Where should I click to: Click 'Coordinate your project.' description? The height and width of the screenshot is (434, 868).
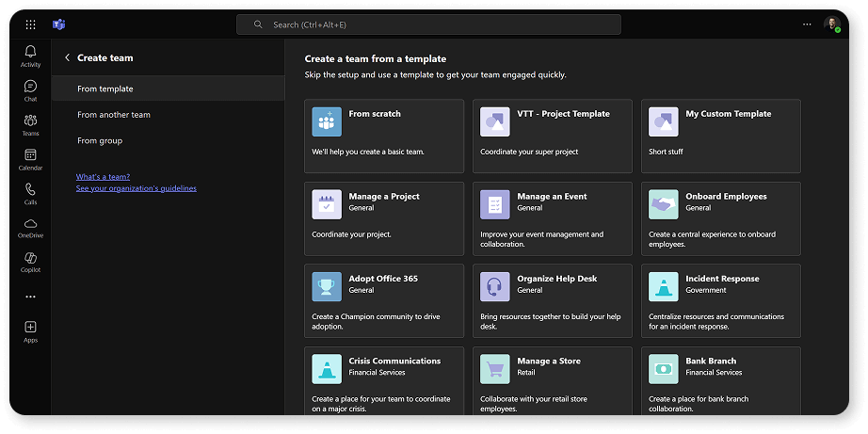[351, 234]
